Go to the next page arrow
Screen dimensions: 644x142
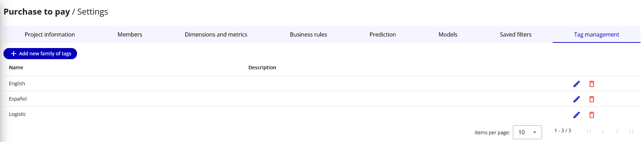(x=617, y=131)
